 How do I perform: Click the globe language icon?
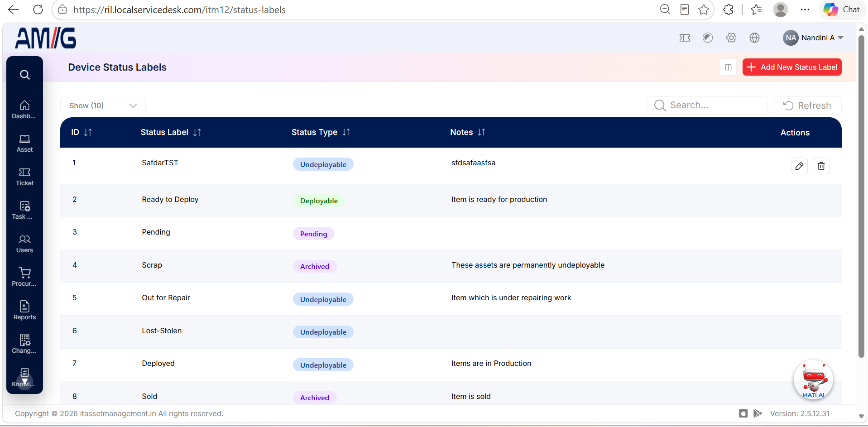click(754, 38)
